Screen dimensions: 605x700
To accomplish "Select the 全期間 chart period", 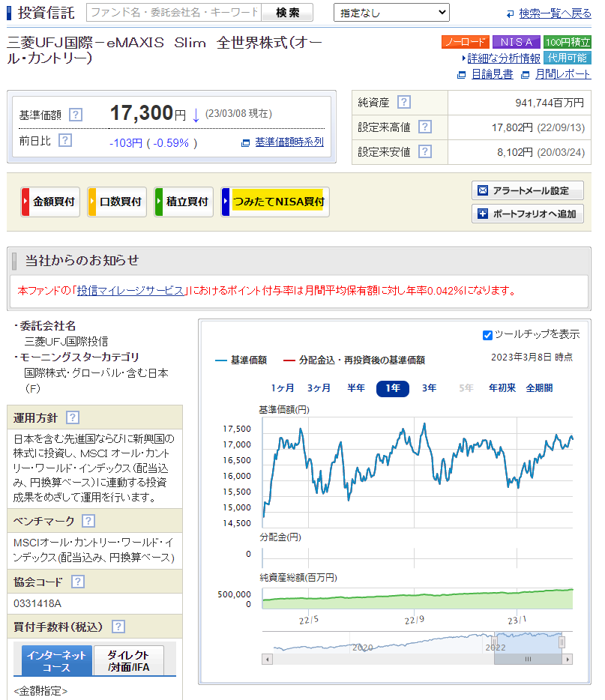I will click(x=539, y=388).
